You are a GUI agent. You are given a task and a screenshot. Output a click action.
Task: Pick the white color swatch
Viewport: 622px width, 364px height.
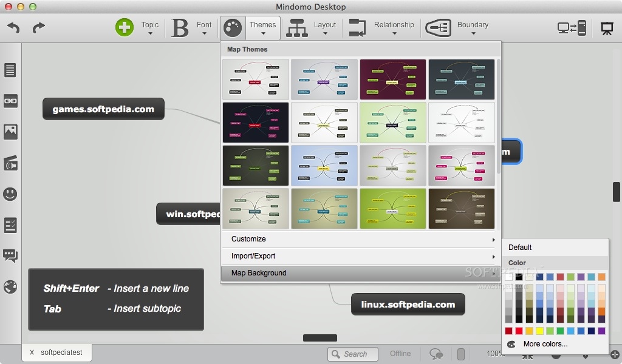(x=508, y=277)
